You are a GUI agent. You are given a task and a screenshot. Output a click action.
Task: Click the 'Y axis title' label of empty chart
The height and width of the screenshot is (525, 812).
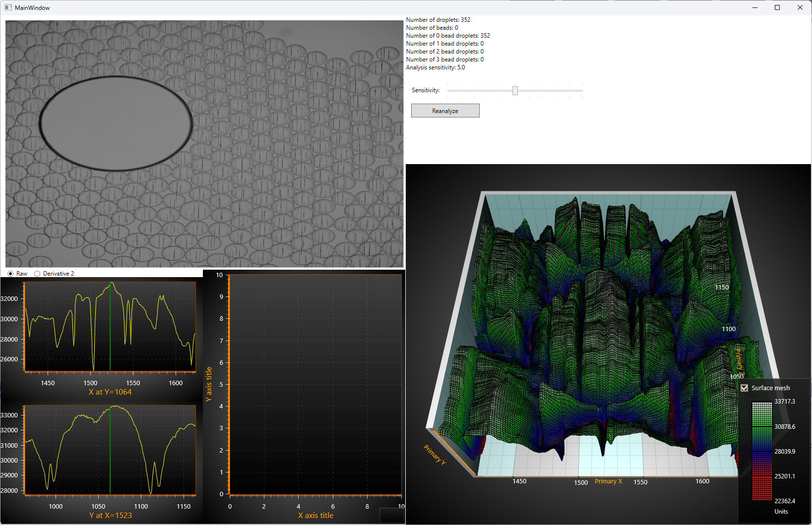click(x=209, y=384)
